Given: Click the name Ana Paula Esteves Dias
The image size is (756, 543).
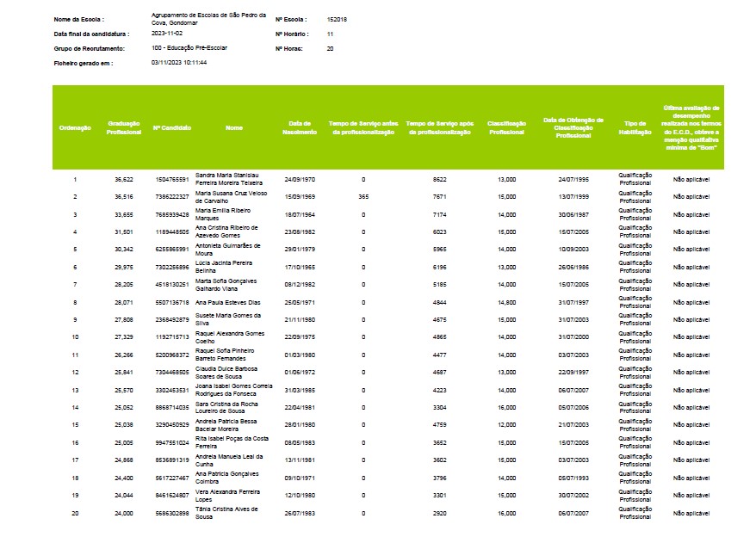Looking at the screenshot, I should (x=228, y=303).
